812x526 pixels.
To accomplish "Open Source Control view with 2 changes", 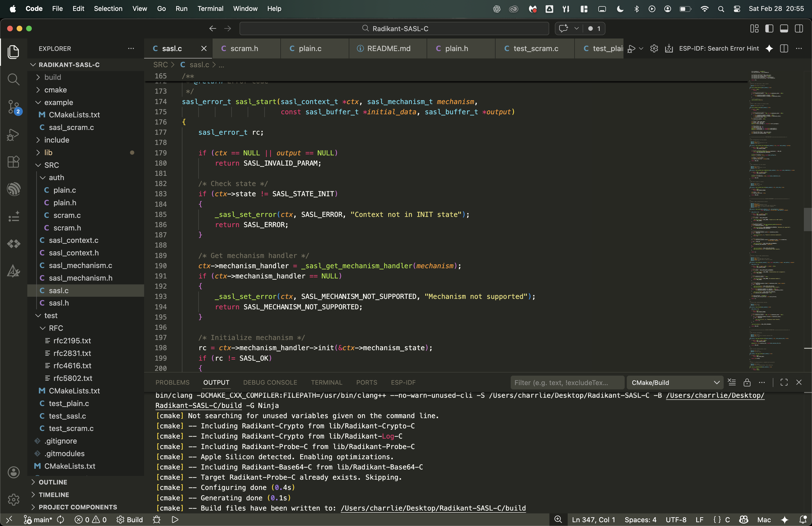I will pyautogui.click(x=14, y=107).
